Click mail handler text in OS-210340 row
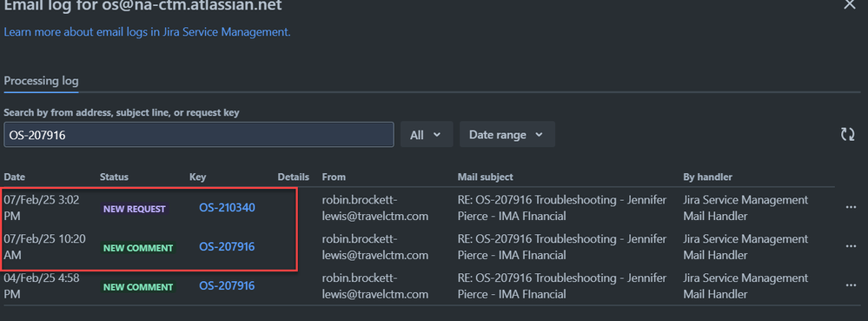868x321 pixels. (745, 208)
